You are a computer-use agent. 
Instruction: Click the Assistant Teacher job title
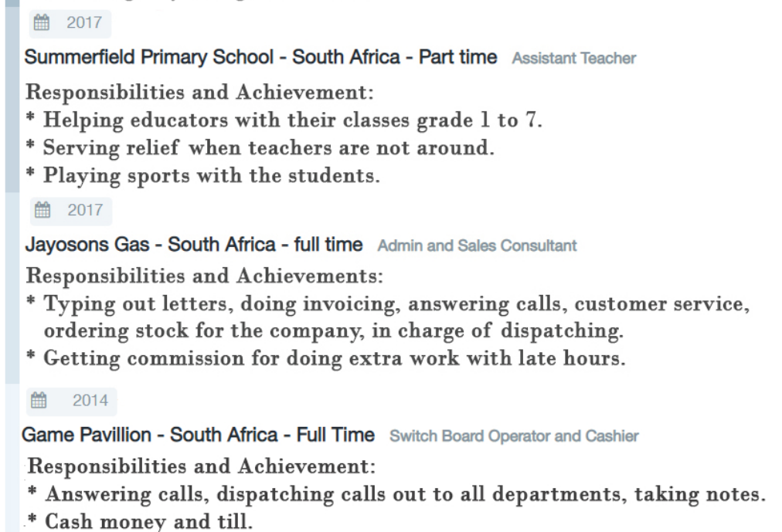(573, 58)
